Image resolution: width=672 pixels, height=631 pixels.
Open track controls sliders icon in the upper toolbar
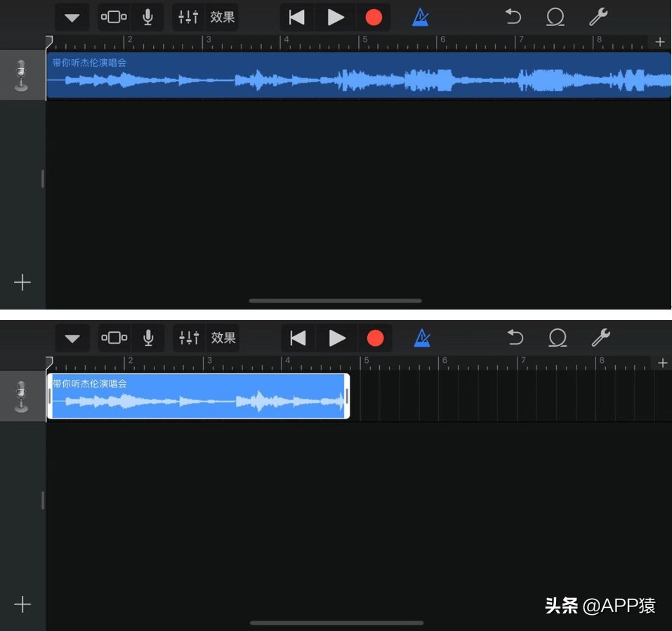click(x=188, y=18)
